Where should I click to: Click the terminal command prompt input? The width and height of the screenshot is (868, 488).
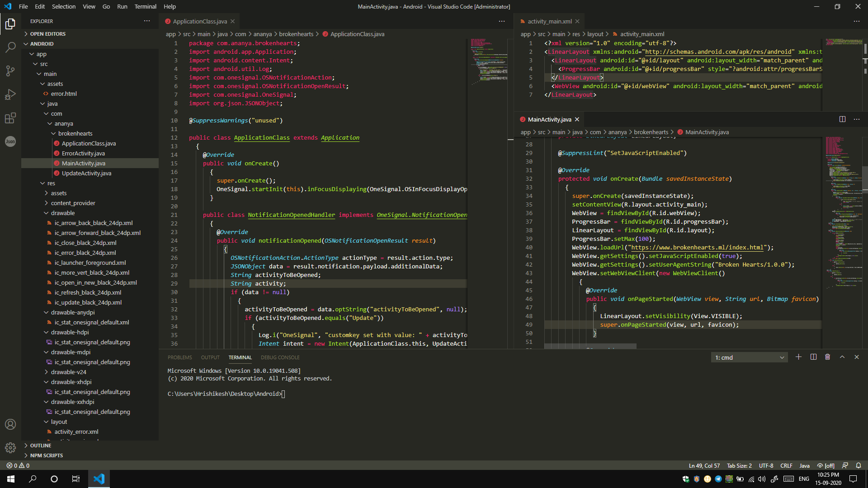click(283, 394)
